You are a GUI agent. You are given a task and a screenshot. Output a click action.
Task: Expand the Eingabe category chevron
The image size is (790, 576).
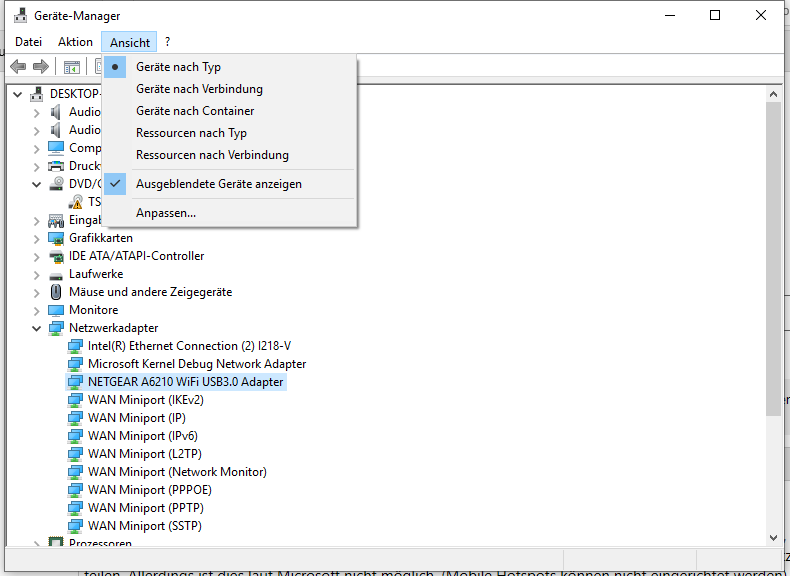pyautogui.click(x=37, y=221)
